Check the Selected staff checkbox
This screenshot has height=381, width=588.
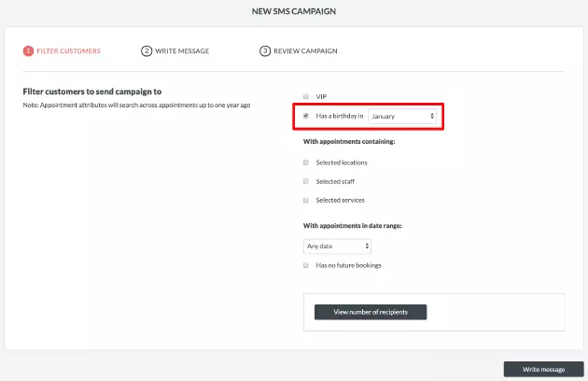[306, 181]
